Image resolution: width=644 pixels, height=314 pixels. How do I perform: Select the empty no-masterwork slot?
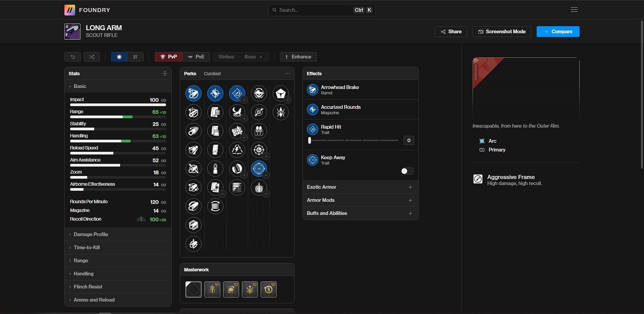pyautogui.click(x=194, y=289)
